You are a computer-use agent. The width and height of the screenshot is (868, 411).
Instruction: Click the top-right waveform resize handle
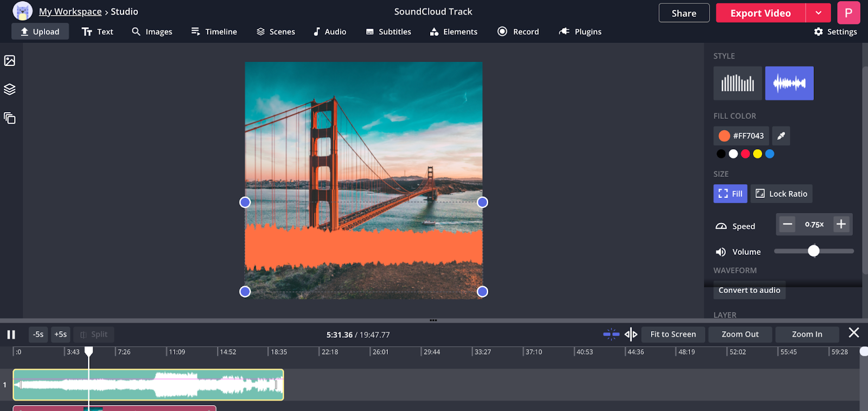point(482,202)
